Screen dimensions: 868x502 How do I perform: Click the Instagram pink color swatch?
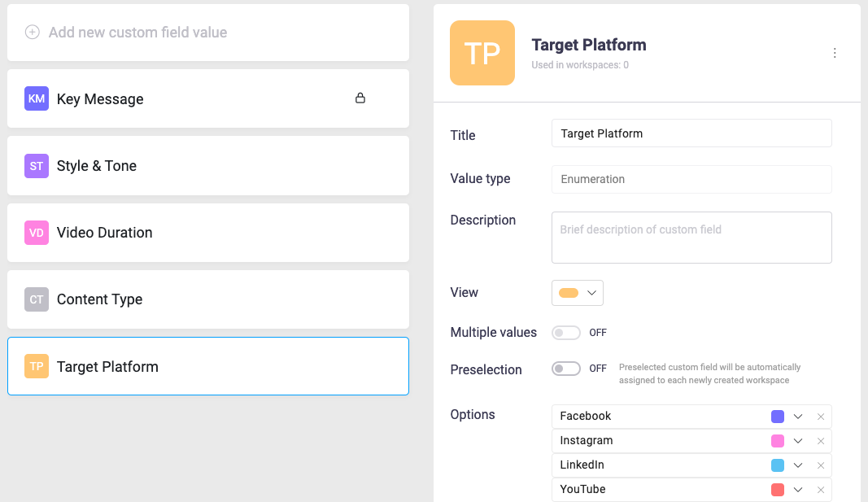point(778,441)
